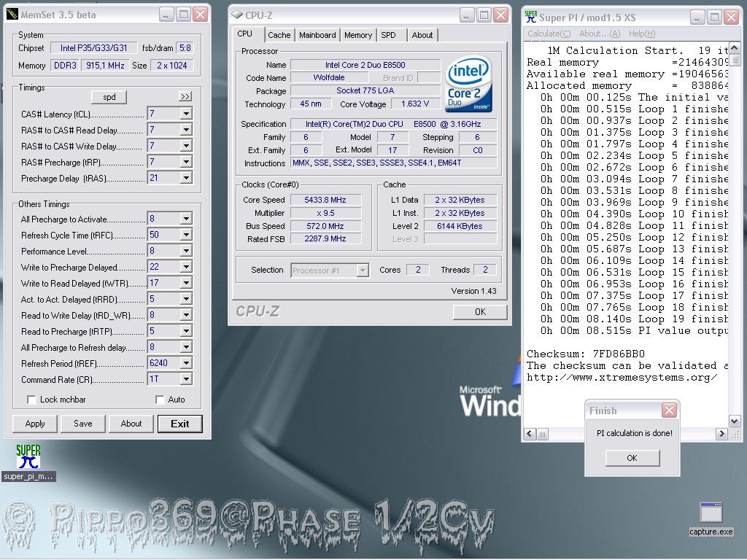The height and width of the screenshot is (560, 747).
Task: Open the Calculate menu in Super PI
Action: (549, 34)
